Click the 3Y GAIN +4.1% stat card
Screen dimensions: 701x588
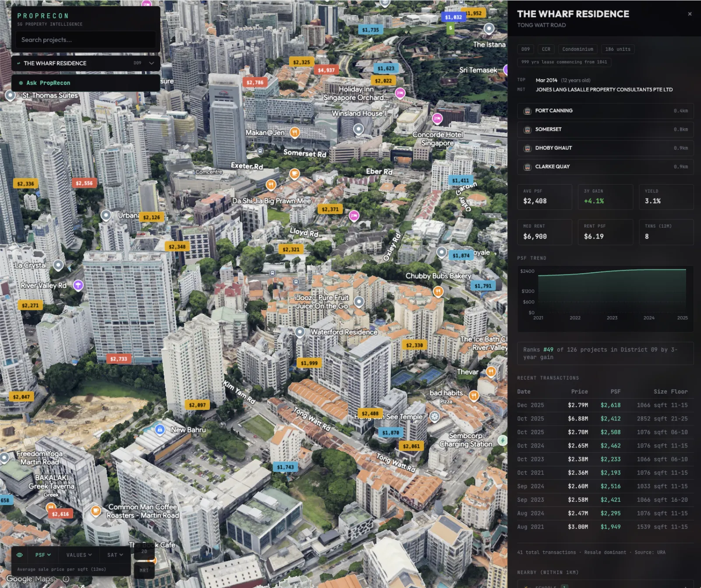point(605,197)
